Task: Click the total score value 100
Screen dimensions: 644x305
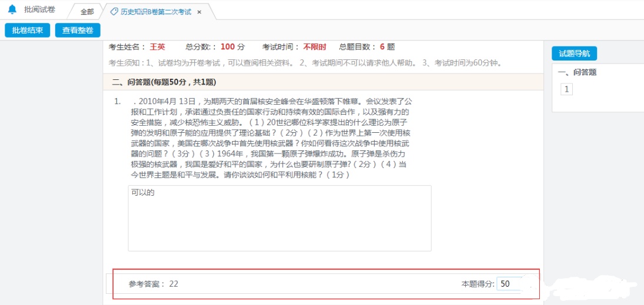Action: (x=228, y=47)
